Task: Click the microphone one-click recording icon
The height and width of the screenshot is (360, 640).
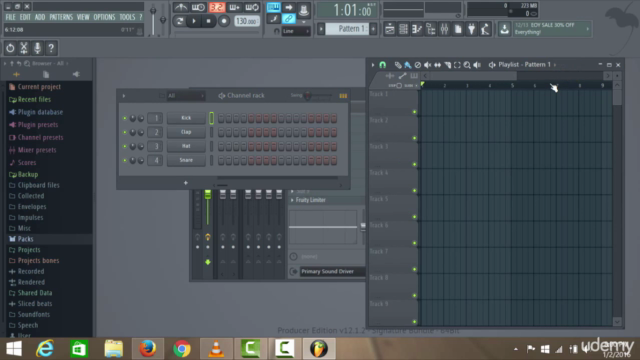Action: [x=37, y=48]
